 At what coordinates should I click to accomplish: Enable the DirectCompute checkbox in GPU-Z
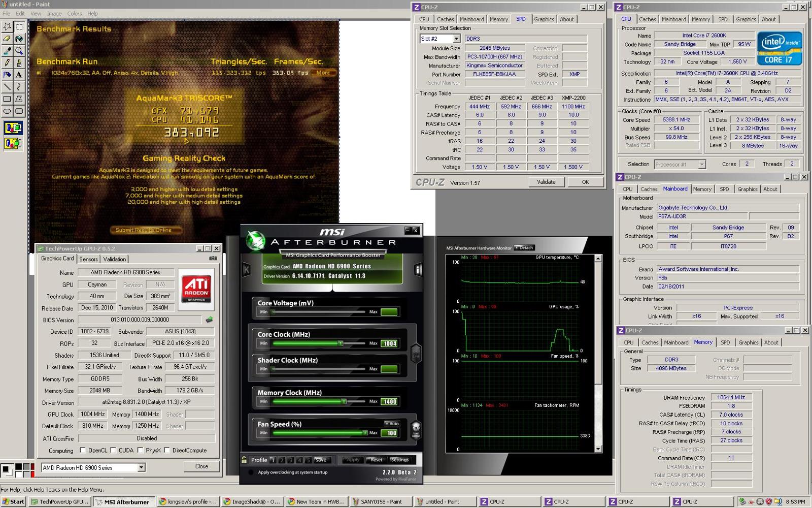coord(167,450)
